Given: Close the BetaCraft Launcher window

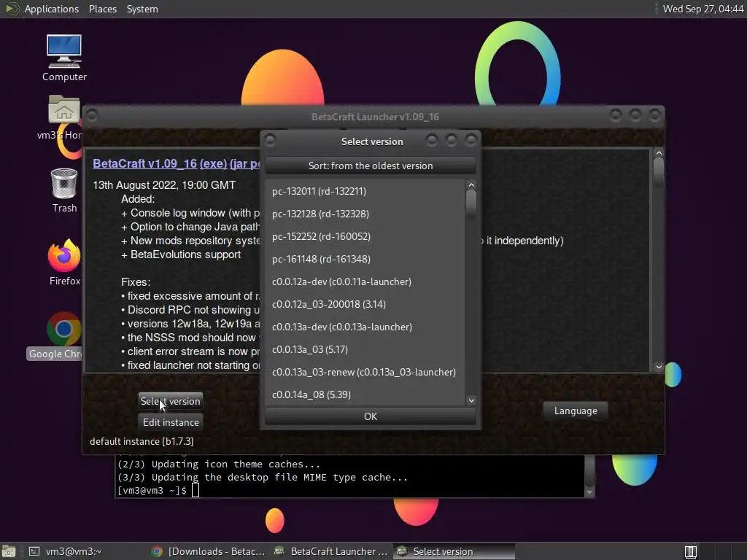Looking at the screenshot, I should [x=654, y=114].
